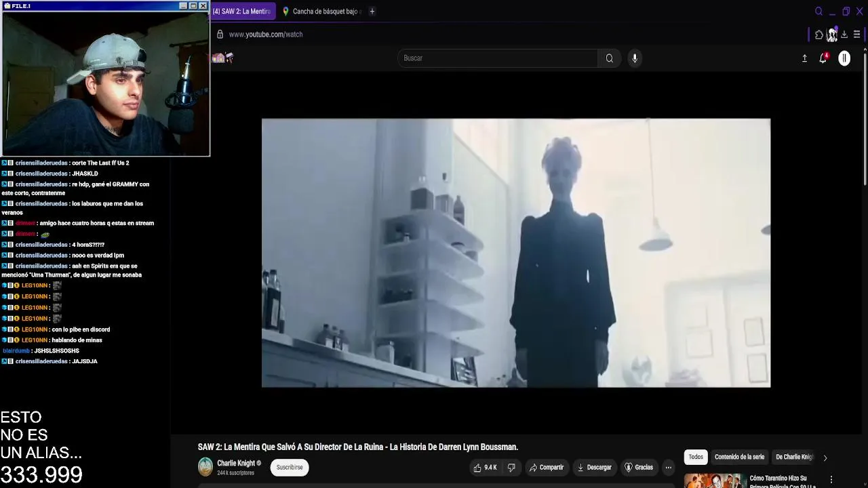Click chat message JAJSDJA
The image size is (868, 488).
(85, 362)
